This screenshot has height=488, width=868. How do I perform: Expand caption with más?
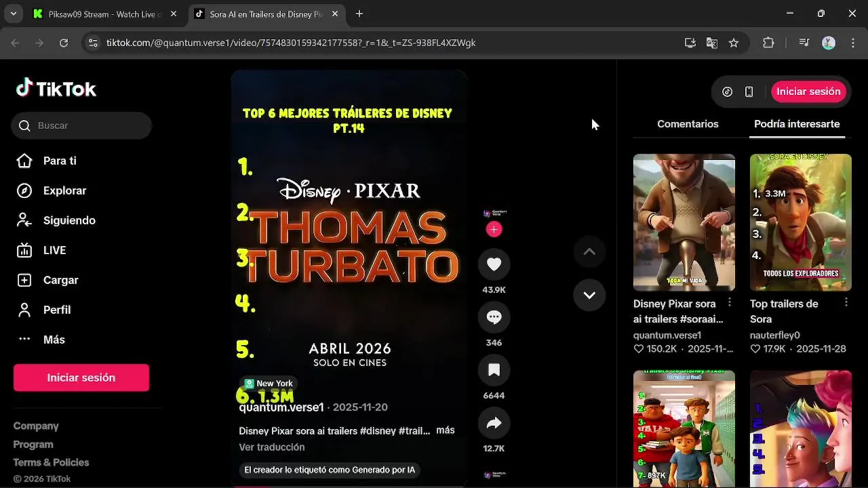point(446,430)
